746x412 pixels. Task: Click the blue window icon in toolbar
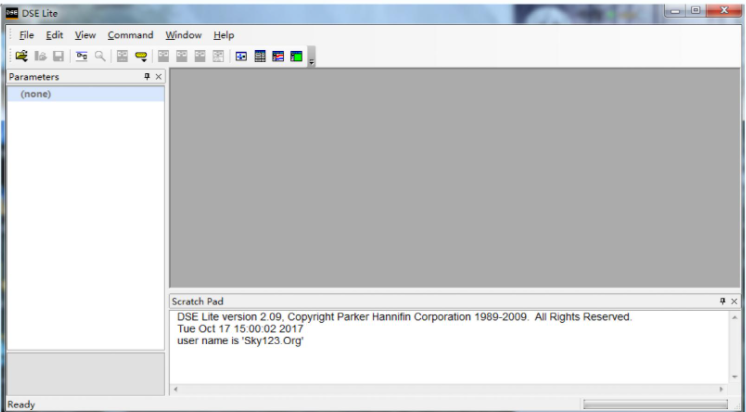click(x=242, y=57)
